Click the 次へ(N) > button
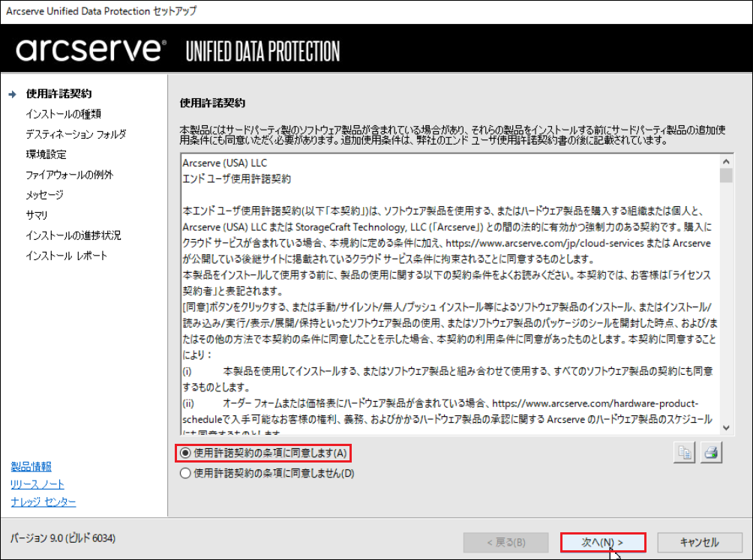The image size is (753, 560). [603, 542]
